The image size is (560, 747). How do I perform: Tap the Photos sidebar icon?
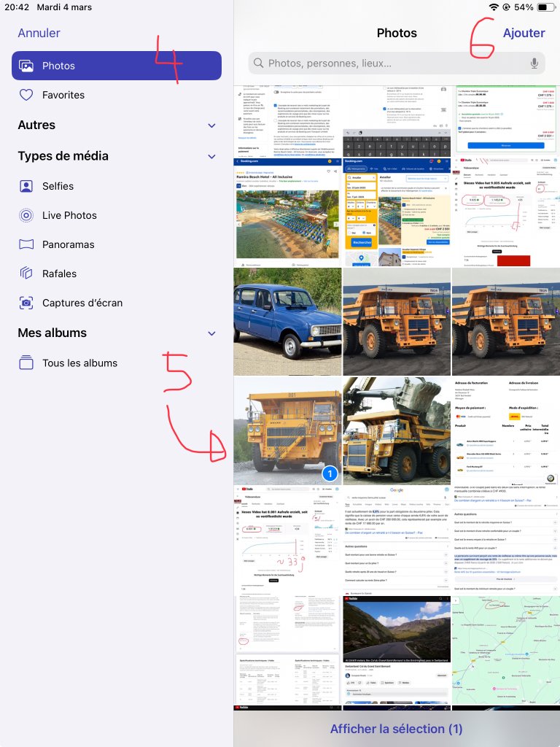(x=26, y=66)
